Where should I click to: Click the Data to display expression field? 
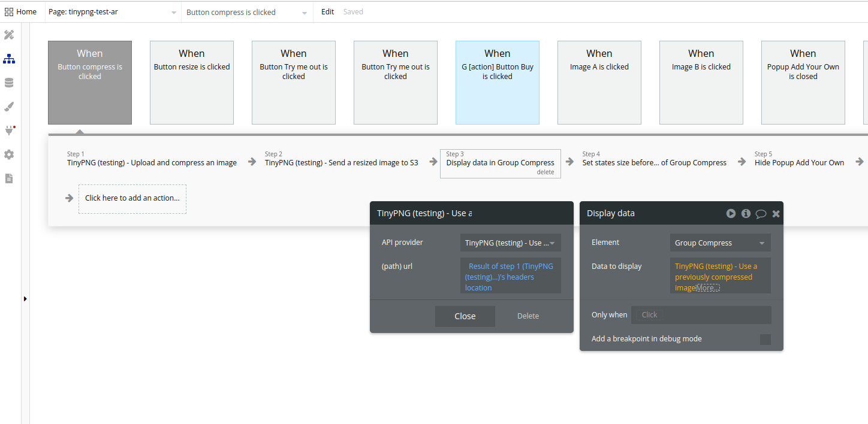click(x=721, y=275)
